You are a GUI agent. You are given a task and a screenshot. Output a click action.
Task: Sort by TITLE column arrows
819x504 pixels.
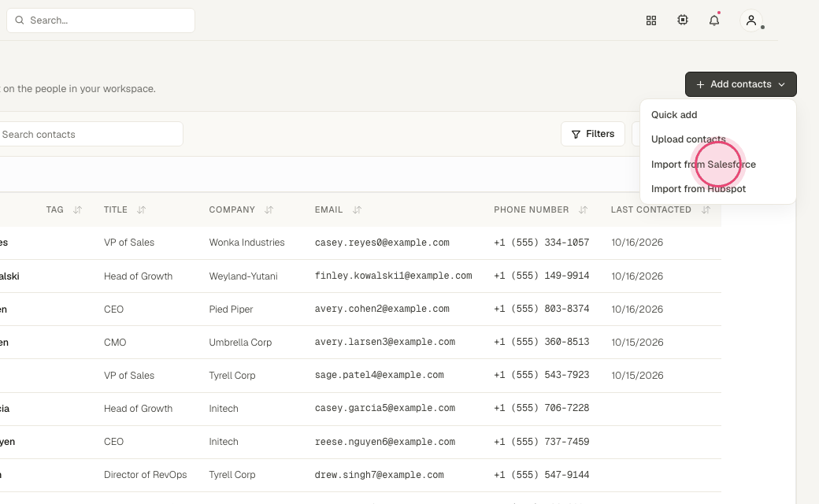pyautogui.click(x=141, y=210)
